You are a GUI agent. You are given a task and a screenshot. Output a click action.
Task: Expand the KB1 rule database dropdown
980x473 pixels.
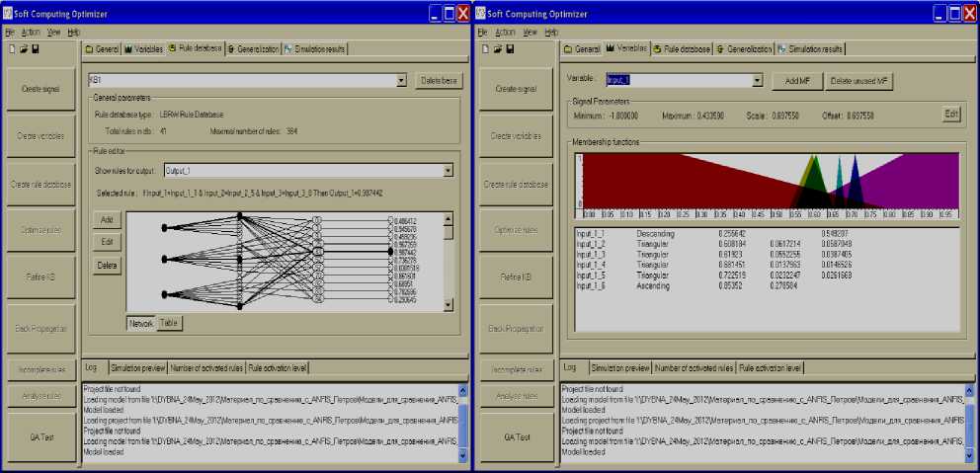401,80
